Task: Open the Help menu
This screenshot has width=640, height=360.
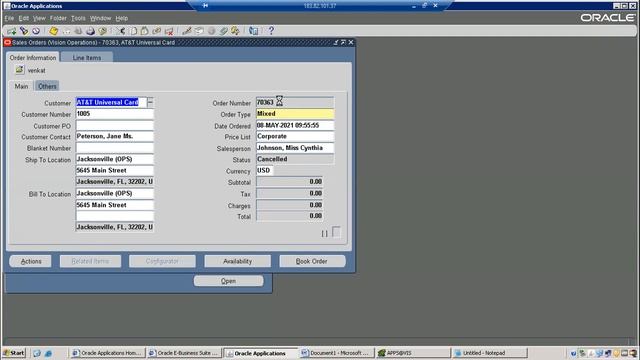Action: click(122, 18)
